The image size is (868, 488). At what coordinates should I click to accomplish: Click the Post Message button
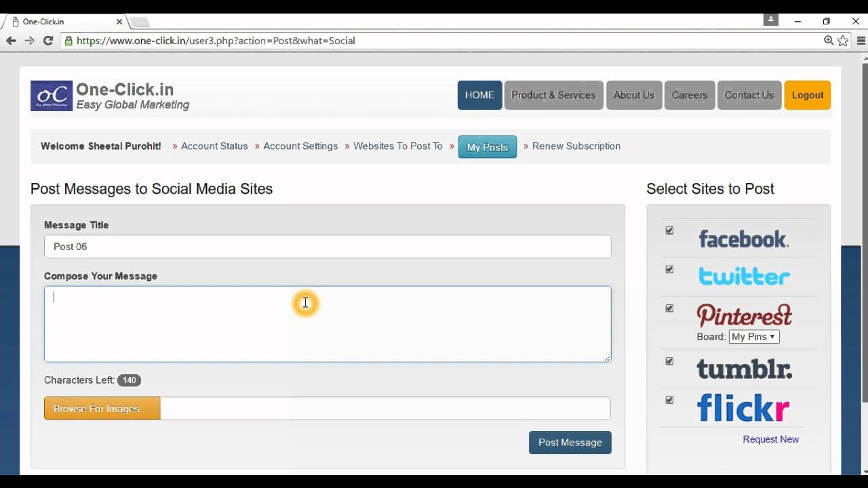pos(570,443)
